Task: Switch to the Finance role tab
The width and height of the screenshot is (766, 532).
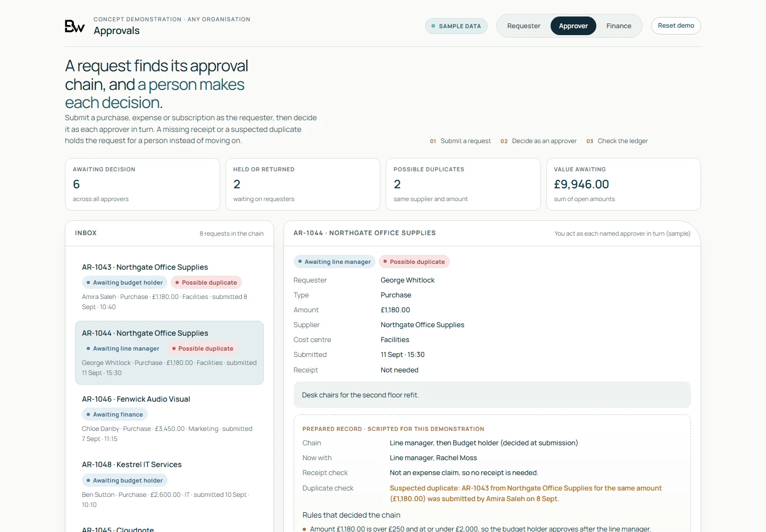Action: (x=619, y=26)
